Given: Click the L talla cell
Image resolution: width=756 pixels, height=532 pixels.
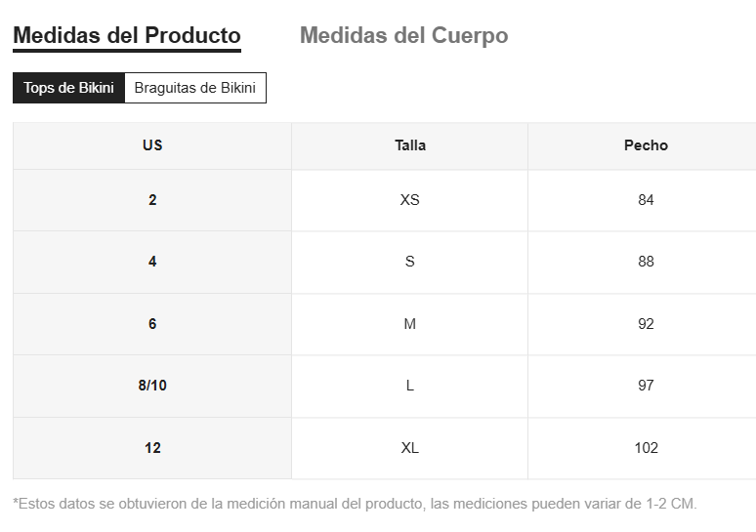Looking at the screenshot, I should (x=410, y=386).
